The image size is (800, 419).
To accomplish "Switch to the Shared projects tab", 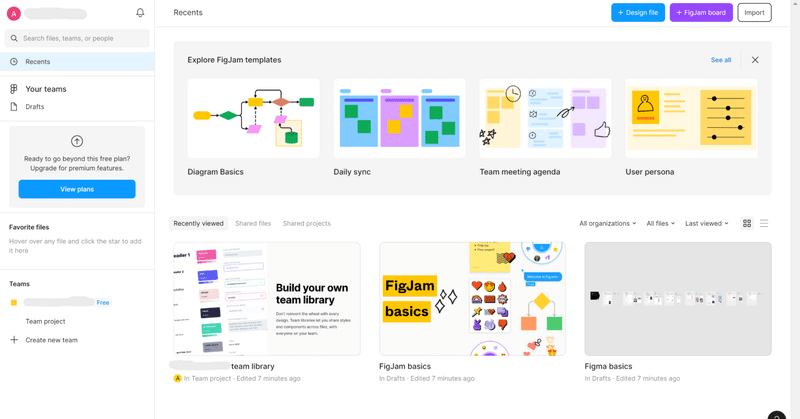I will point(307,224).
